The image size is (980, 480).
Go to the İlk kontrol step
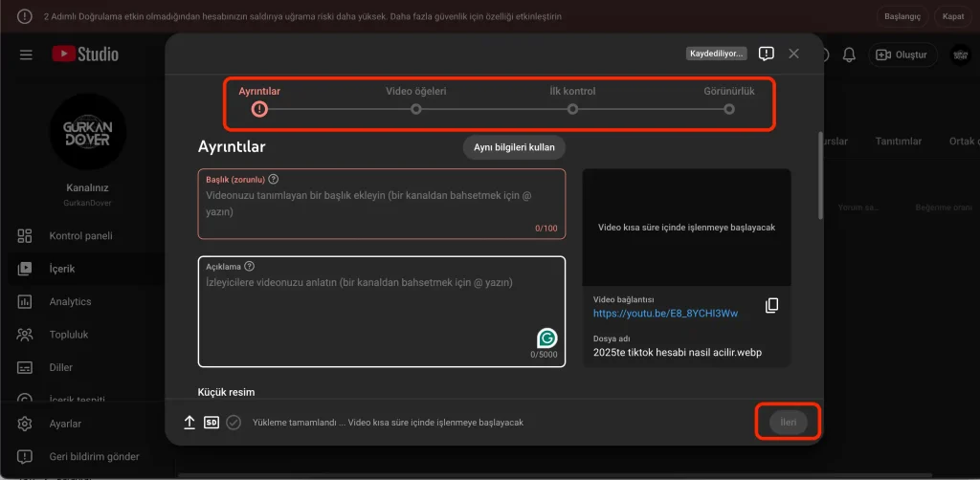(572, 101)
